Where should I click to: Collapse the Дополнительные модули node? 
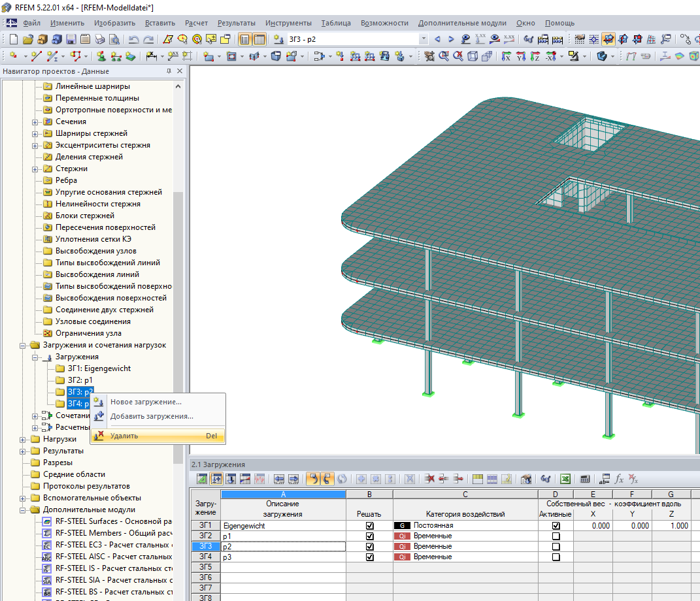pos(22,510)
